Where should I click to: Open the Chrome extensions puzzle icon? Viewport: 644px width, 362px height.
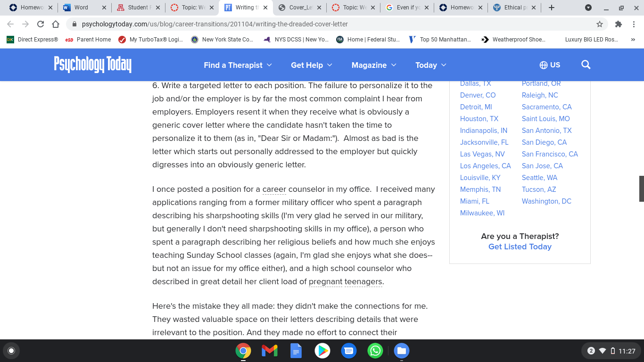click(x=619, y=24)
